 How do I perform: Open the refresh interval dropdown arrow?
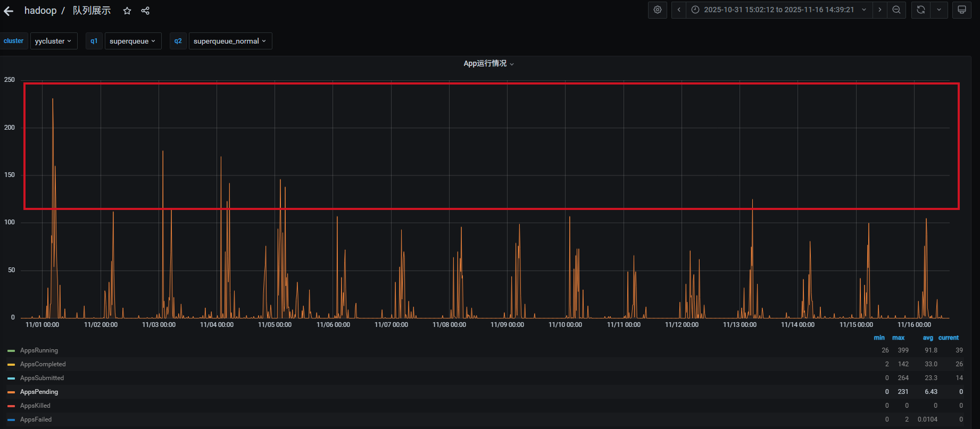(x=939, y=10)
